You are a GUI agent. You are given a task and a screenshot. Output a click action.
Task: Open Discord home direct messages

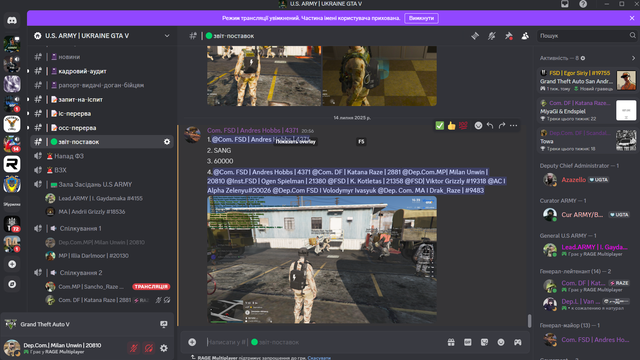point(12,20)
